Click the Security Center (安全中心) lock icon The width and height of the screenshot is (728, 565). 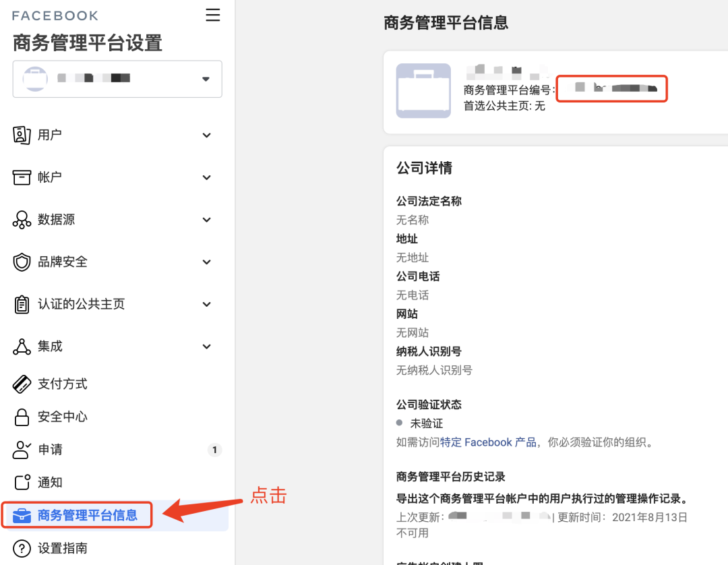(22, 417)
